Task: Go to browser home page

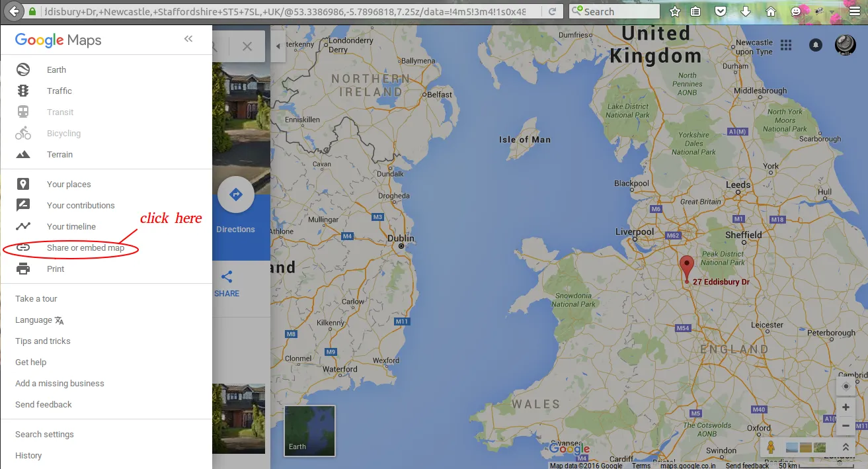Action: 771,11
